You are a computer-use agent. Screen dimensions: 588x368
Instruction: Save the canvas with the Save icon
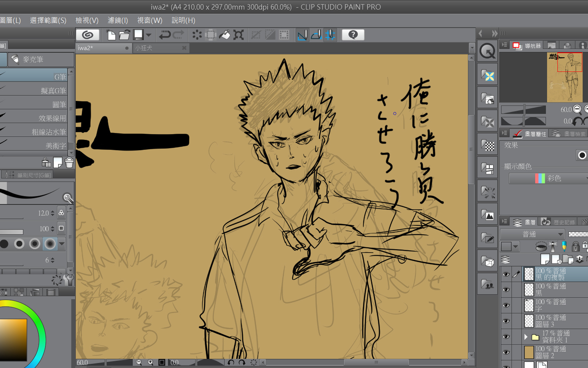pyautogui.click(x=138, y=35)
